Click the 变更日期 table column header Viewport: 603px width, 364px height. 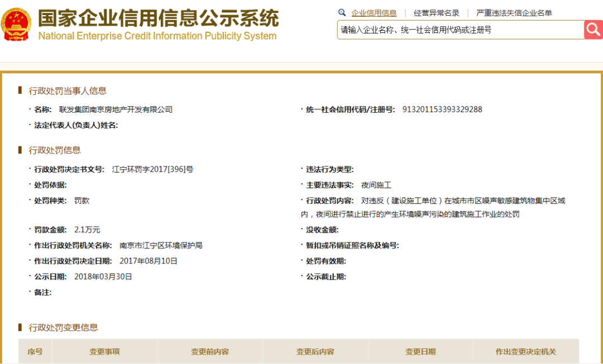coord(421,352)
